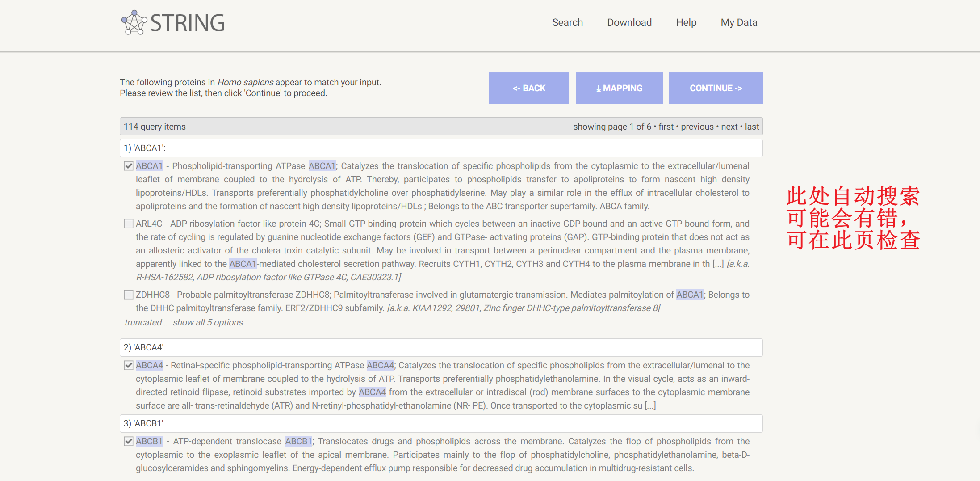
Task: Click the highlighted ABCA4 name beside its checkbox
Action: pos(149,365)
